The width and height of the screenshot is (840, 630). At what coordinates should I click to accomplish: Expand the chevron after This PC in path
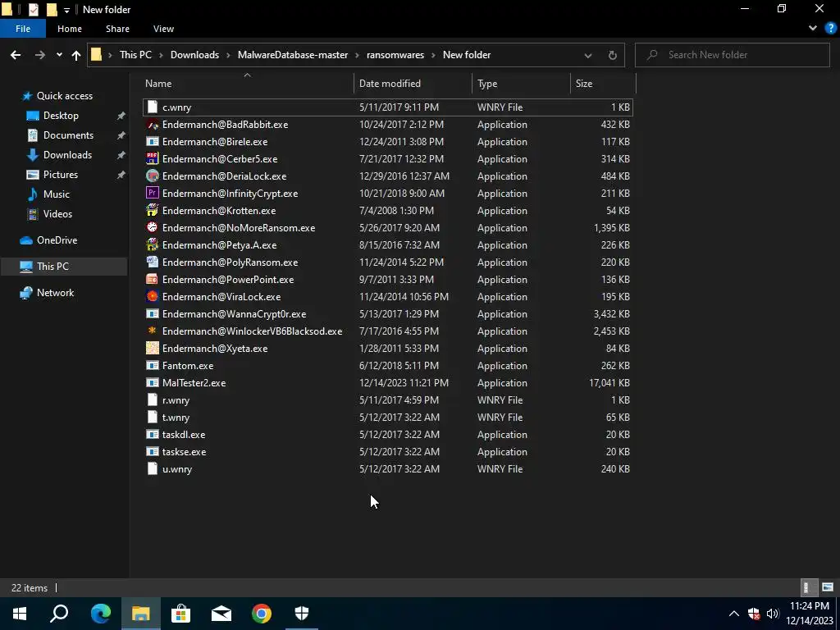[162, 55]
